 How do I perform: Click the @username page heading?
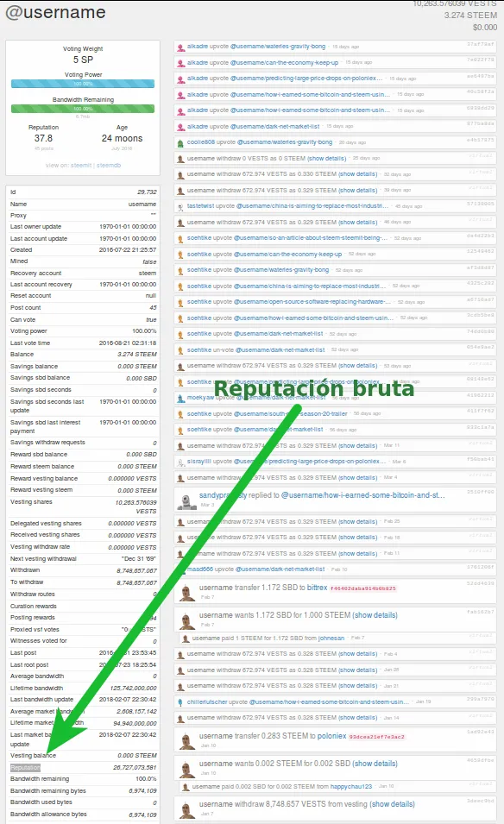pos(56,12)
